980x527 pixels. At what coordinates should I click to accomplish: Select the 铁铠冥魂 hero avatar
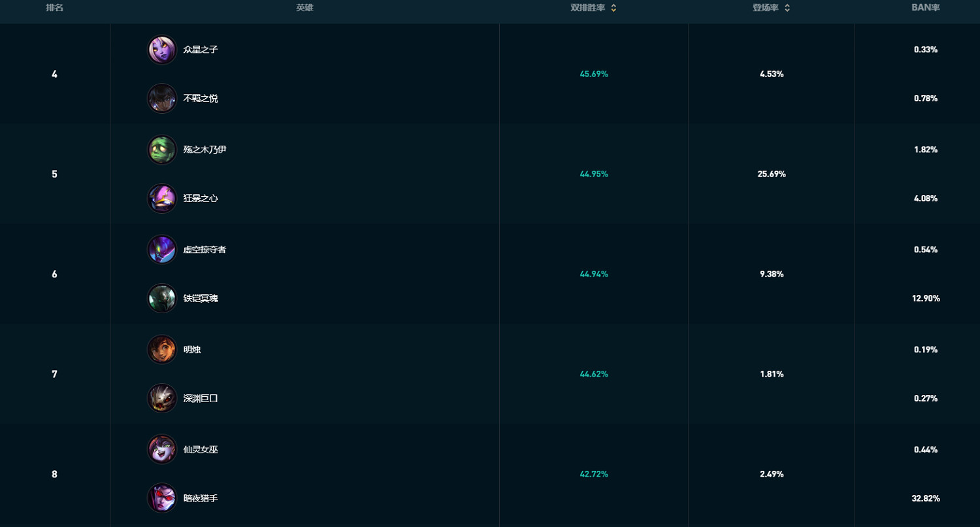coord(162,299)
